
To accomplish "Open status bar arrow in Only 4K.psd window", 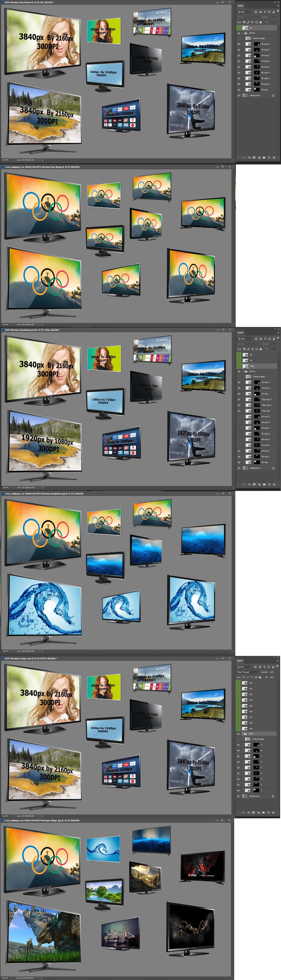I will click(42, 160).
